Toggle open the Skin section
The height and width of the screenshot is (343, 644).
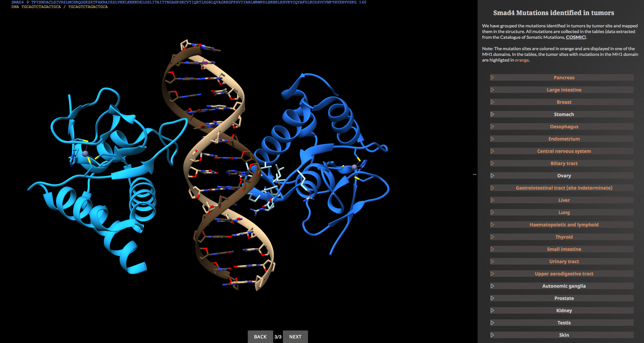click(564, 335)
